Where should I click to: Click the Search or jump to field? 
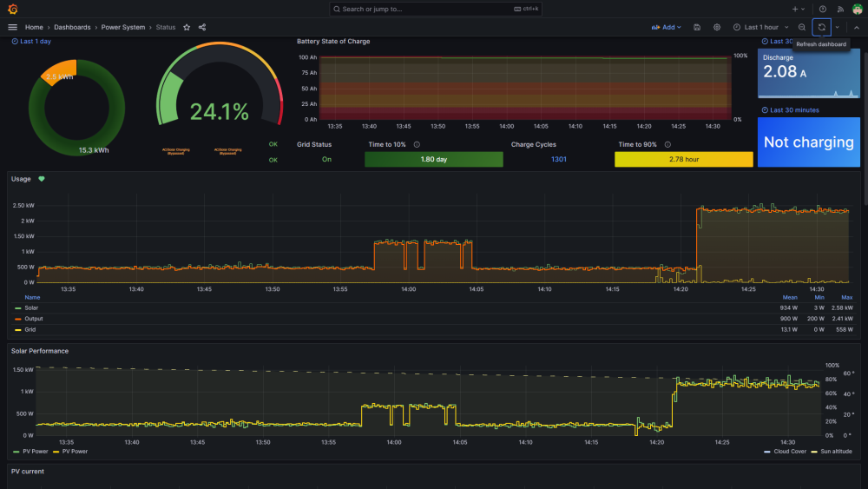pos(435,9)
